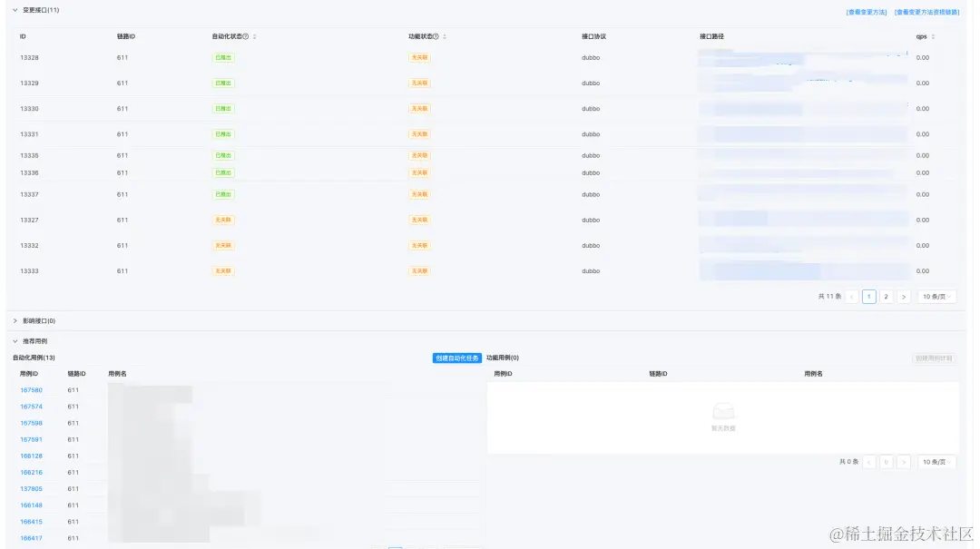Click 功能状态 tag in row 13329
The image size is (980, 549).
pos(419,83)
